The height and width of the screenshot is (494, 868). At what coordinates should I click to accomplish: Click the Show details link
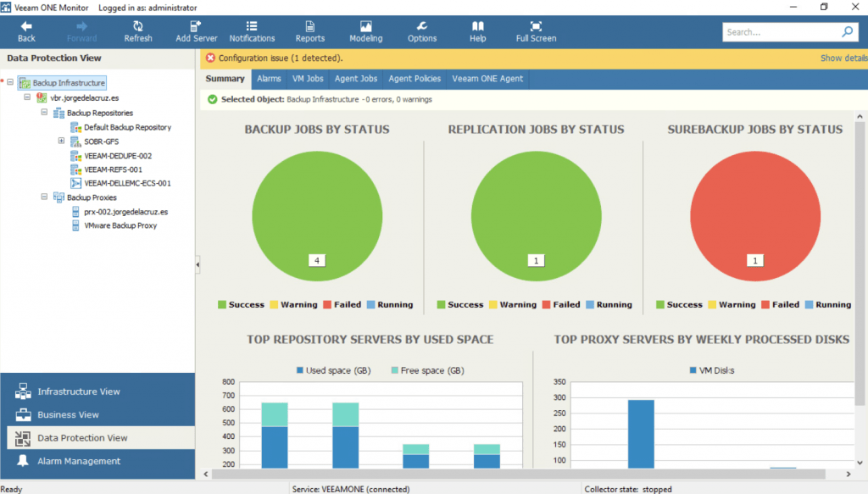click(843, 58)
